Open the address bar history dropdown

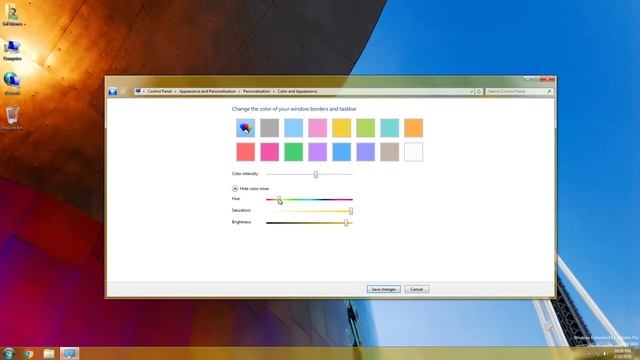click(471, 91)
